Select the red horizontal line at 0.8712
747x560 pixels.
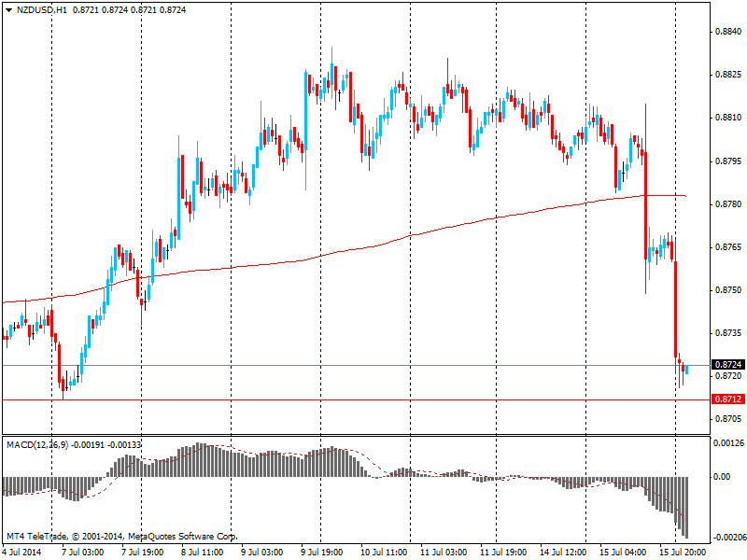click(x=373, y=399)
